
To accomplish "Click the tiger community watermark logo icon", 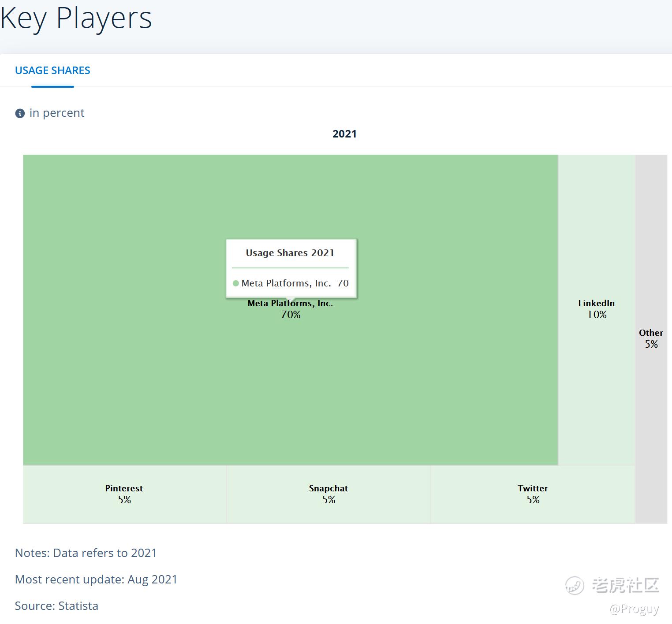I will click(x=575, y=586).
